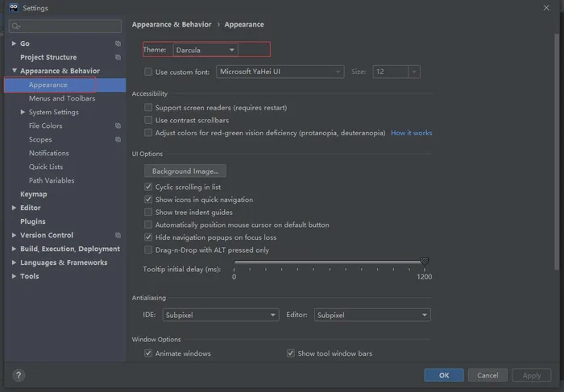Uncheck Show icons in quick navigation
Screen dimensions: 564x392
[x=148, y=200]
